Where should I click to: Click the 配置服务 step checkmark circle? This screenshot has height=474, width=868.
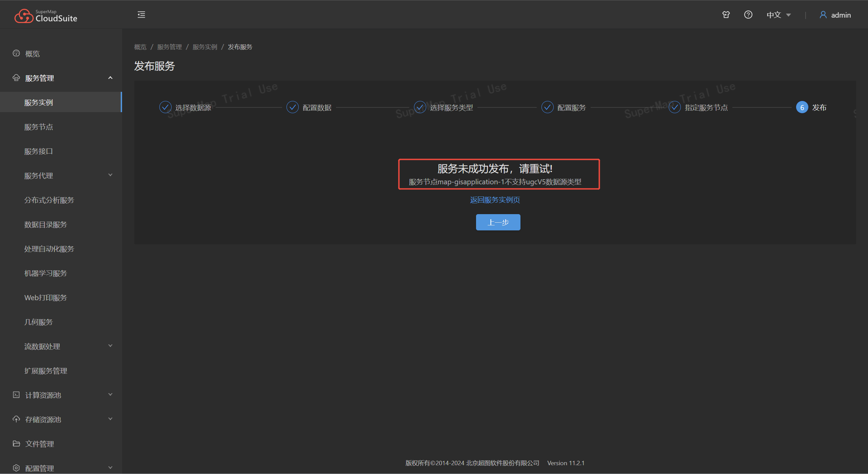[x=547, y=107]
